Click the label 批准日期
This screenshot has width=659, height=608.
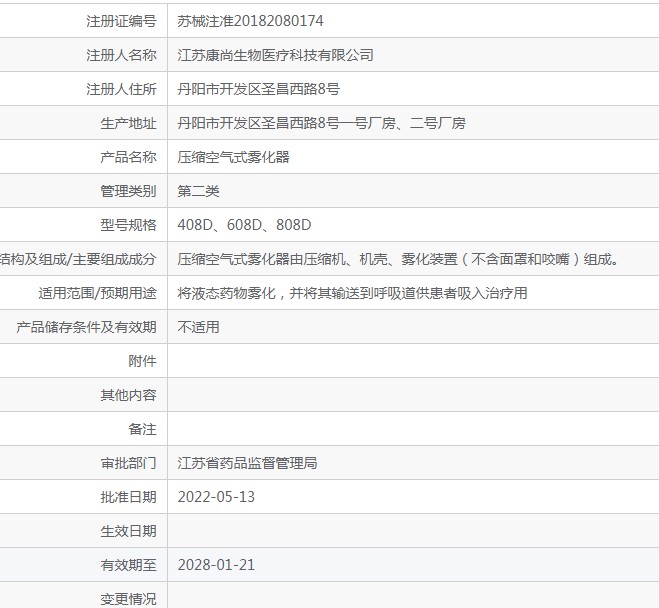tap(128, 497)
